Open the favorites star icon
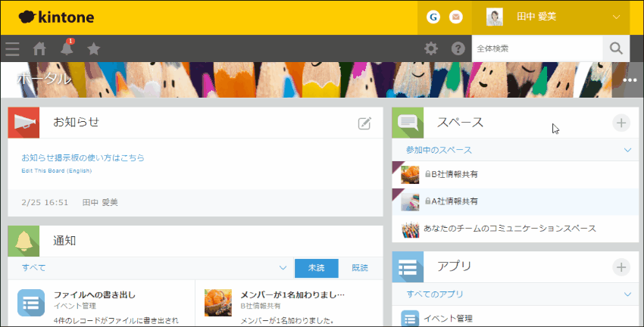The height and width of the screenshot is (327, 644). [x=93, y=49]
